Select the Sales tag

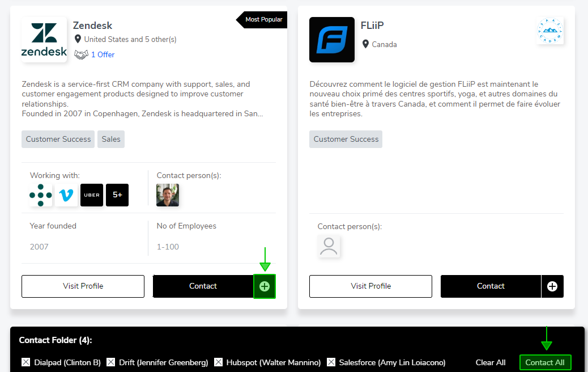(111, 139)
